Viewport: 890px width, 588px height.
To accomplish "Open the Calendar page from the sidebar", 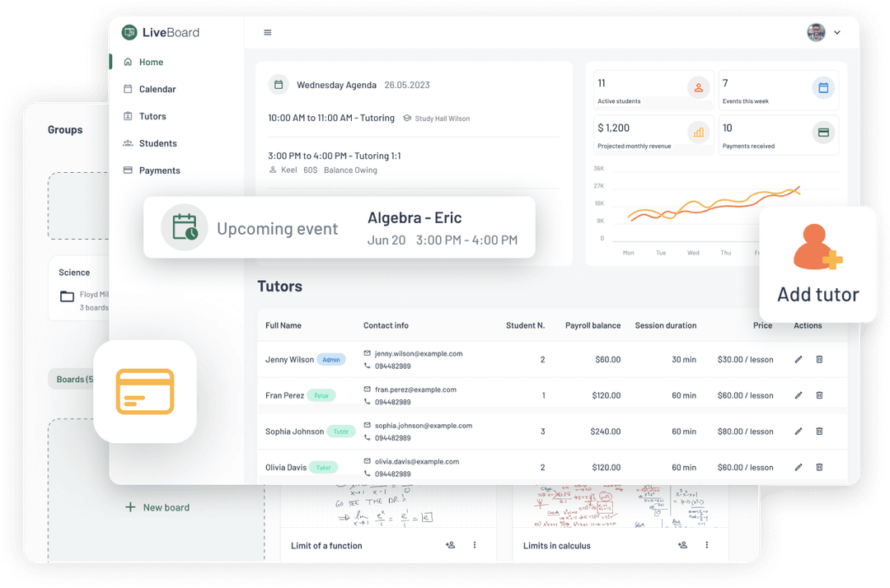I will (x=128, y=89).
